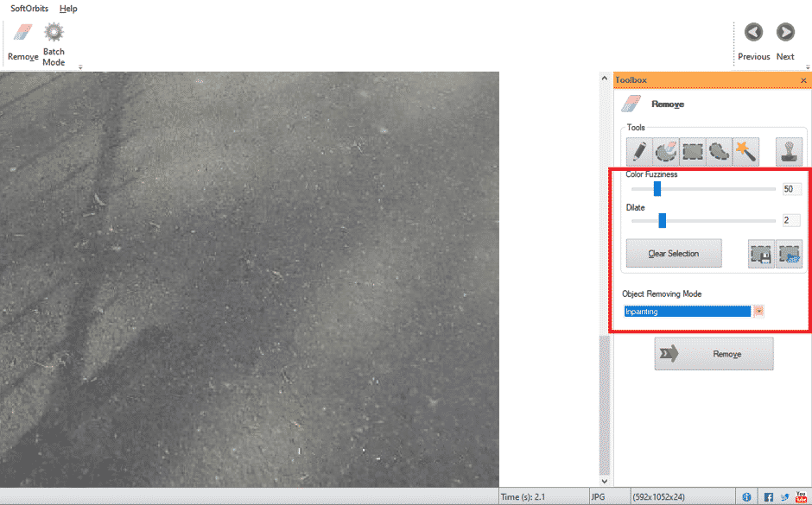Select the Magic Wand tool

pyautogui.click(x=746, y=151)
